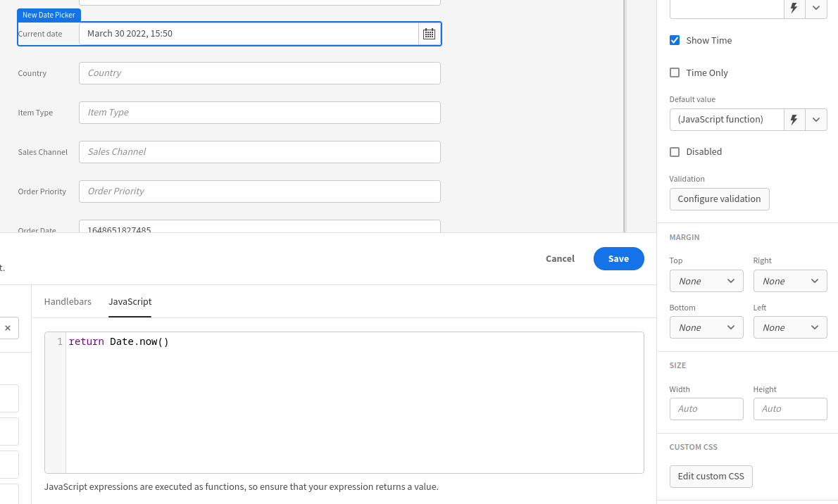Click the Sales Channel field label
Viewport: 838px width, 504px height.
click(x=43, y=152)
